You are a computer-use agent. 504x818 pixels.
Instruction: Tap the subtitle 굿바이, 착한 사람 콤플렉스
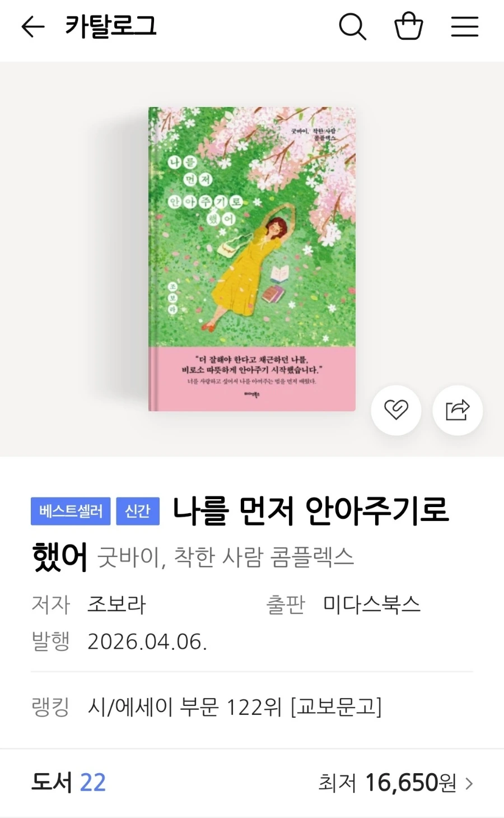(x=226, y=557)
